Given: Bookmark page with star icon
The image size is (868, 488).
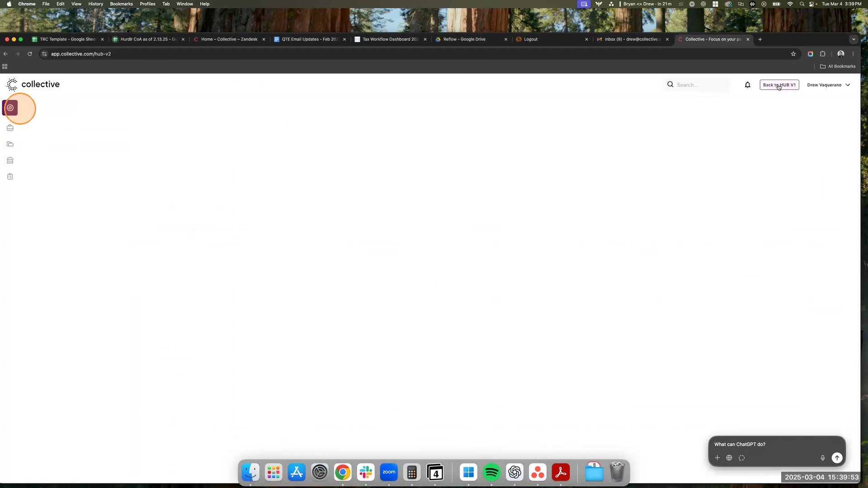Looking at the screenshot, I should coord(793,54).
